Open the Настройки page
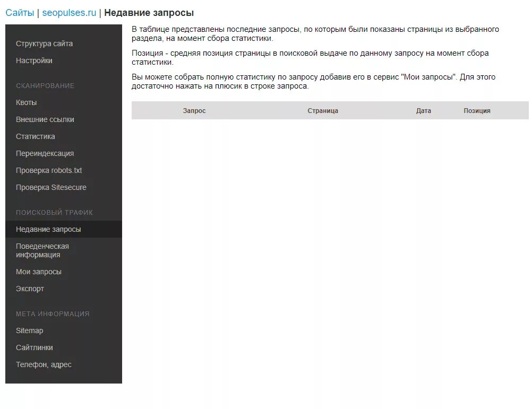 pyautogui.click(x=33, y=60)
